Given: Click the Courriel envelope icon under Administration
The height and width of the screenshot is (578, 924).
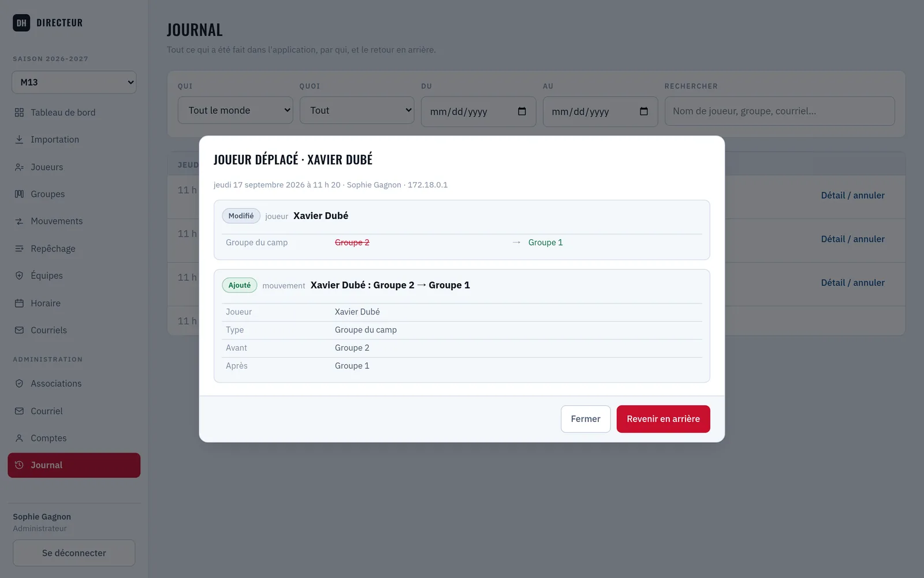Looking at the screenshot, I should pyautogui.click(x=19, y=411).
